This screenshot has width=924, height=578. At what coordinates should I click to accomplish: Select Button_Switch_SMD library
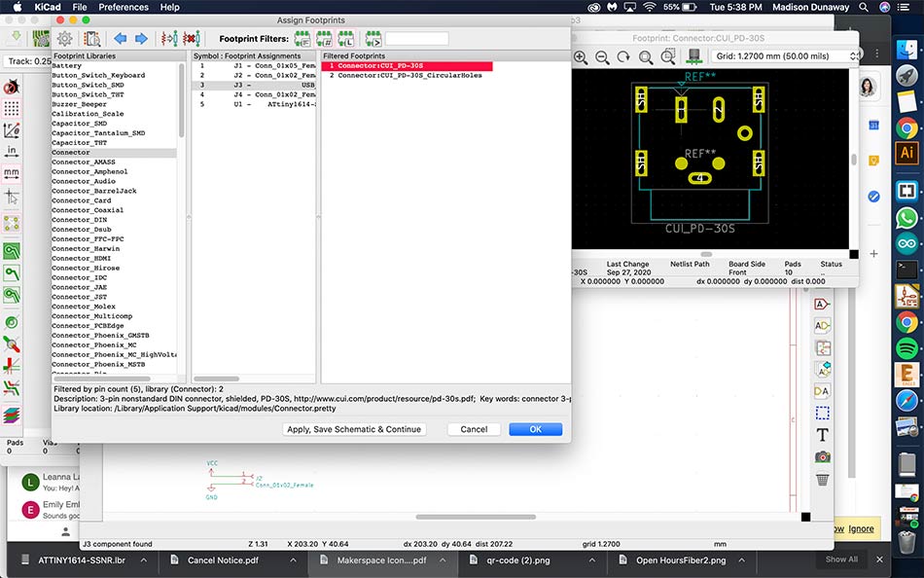coord(114,85)
